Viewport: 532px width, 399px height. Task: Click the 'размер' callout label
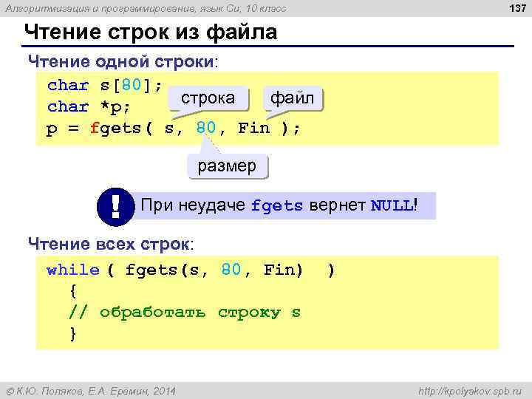pos(227,166)
